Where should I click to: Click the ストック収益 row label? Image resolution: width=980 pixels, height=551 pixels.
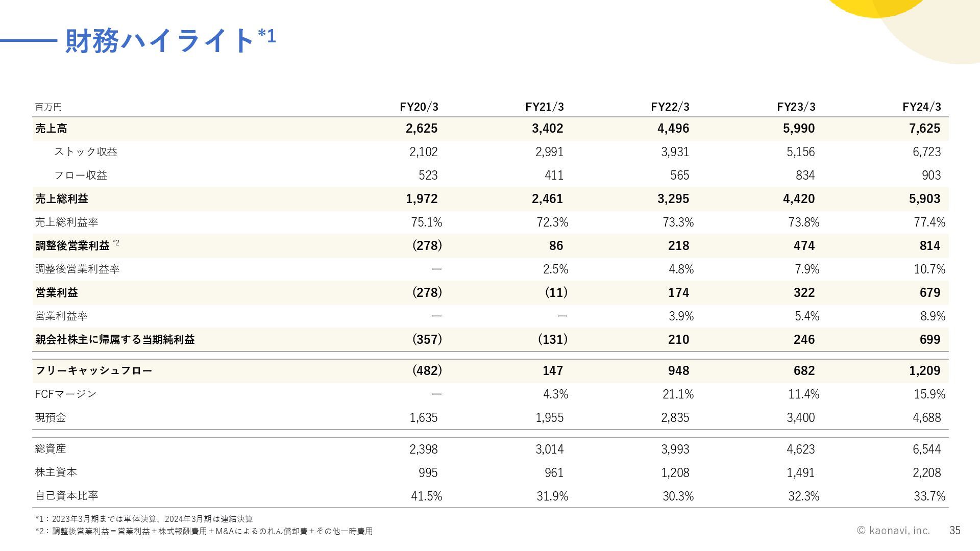click(x=86, y=152)
